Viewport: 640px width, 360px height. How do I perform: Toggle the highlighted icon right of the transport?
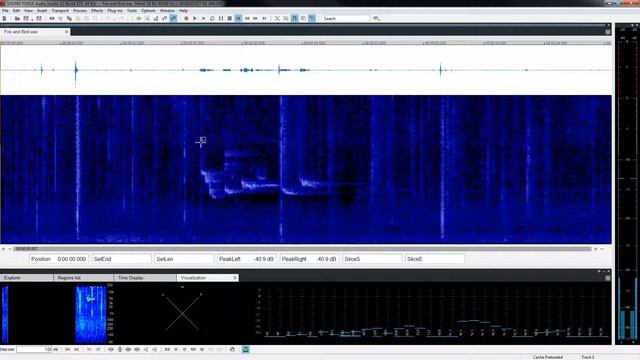(x=295, y=18)
